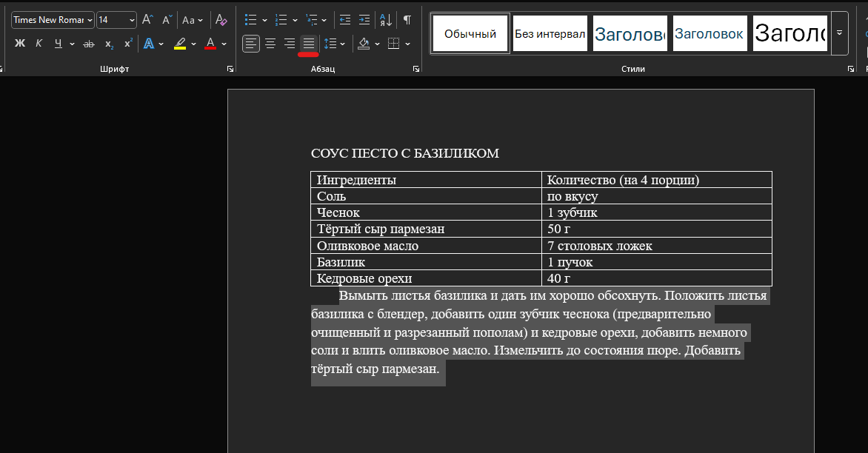Click the 7 столовых ложек cell

(656, 246)
